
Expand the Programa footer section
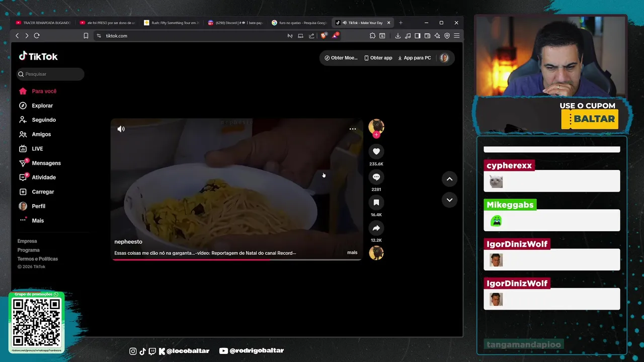pos(29,250)
